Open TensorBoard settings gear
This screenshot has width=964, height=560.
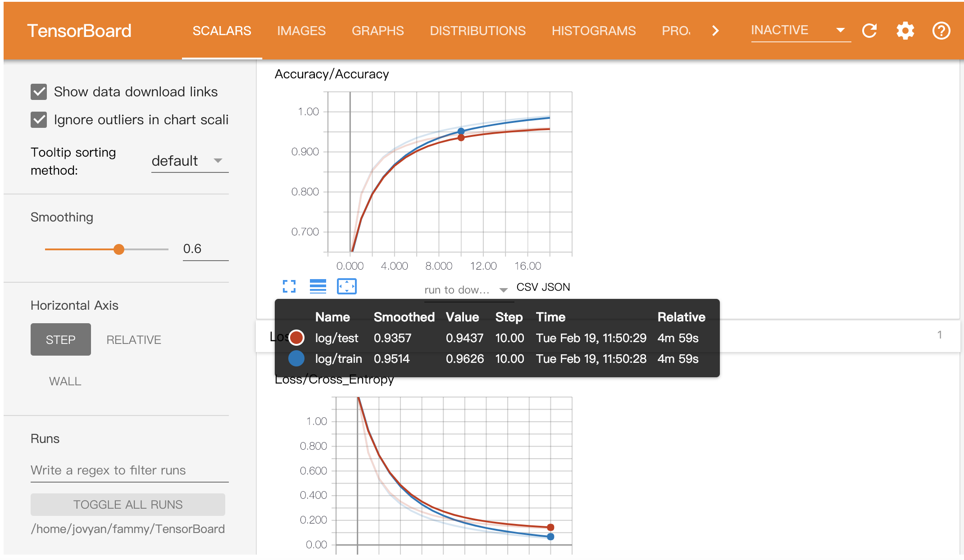pyautogui.click(x=905, y=31)
